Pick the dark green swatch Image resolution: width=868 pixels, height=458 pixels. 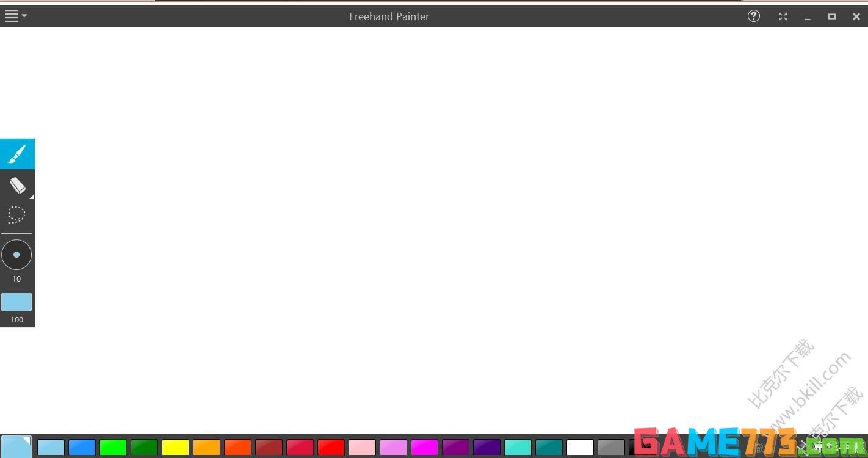(144, 448)
